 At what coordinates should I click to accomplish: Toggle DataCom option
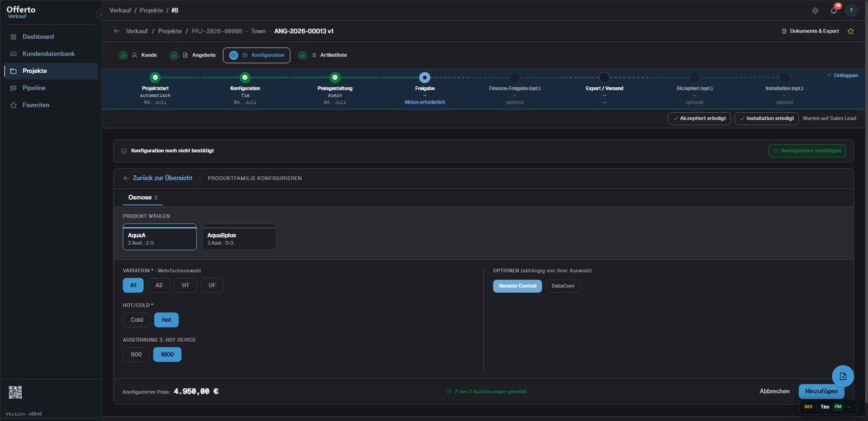click(563, 286)
